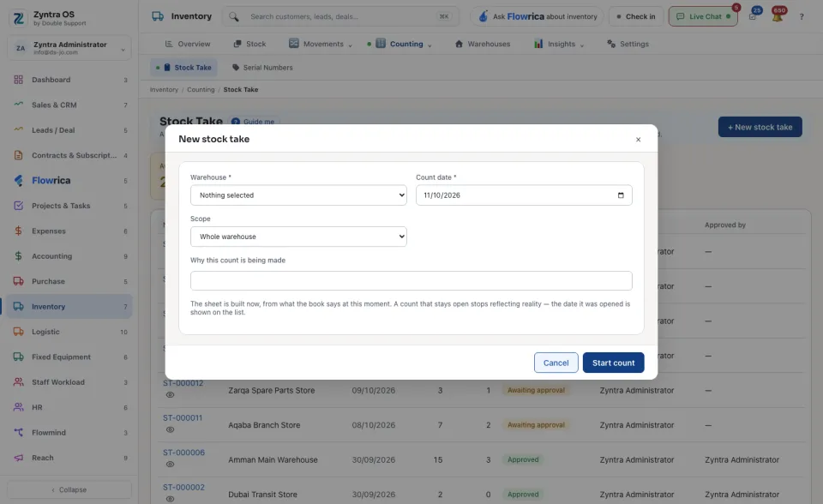Open the Warehouses tab

click(x=483, y=44)
